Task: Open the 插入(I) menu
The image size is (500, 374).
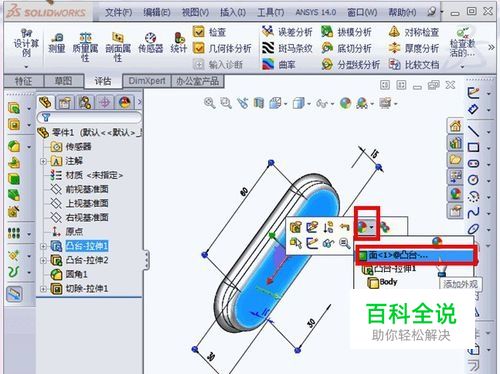Action: (233, 13)
